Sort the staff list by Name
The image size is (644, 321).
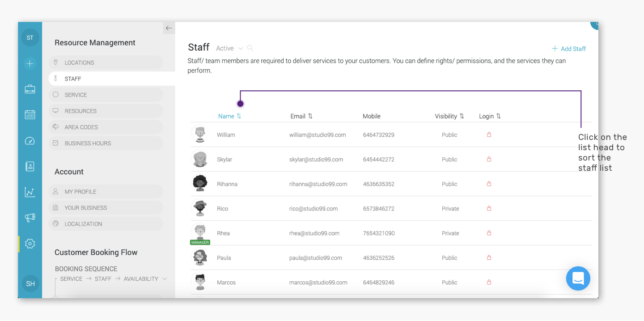point(229,116)
